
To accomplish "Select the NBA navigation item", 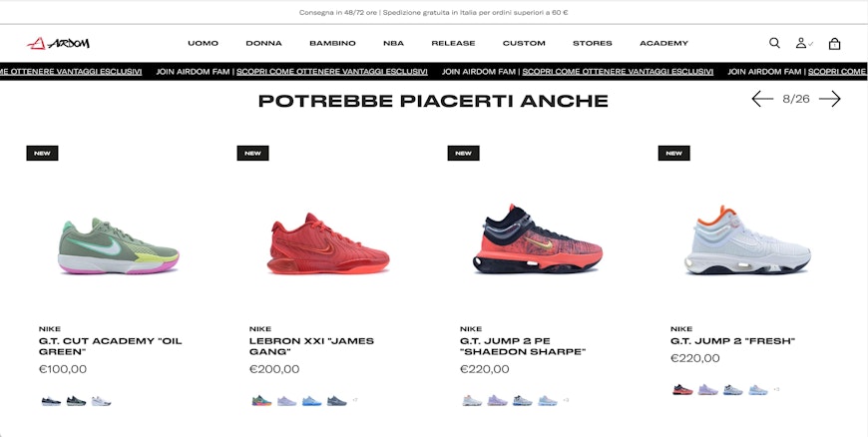I will point(393,43).
